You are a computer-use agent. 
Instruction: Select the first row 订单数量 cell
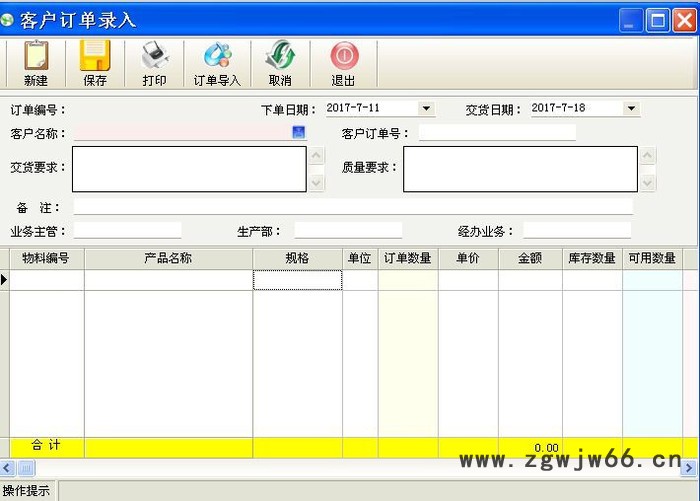[408, 280]
